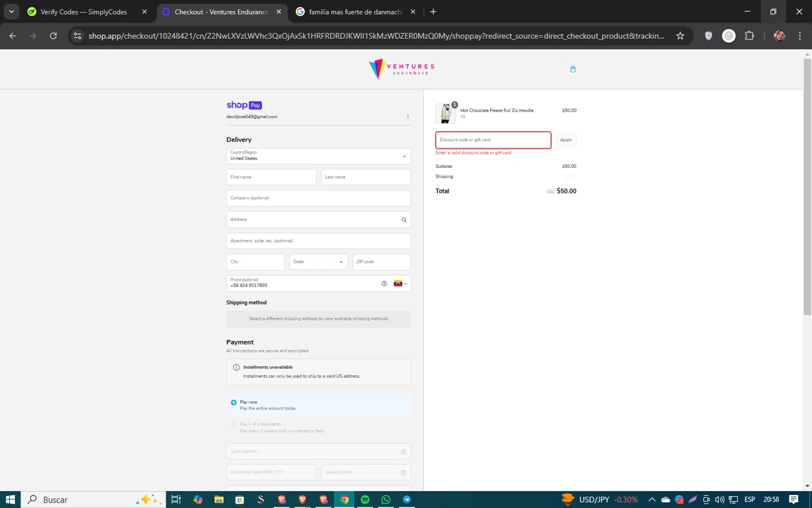Show hidden system tray icons
The image size is (812, 508).
point(652,499)
